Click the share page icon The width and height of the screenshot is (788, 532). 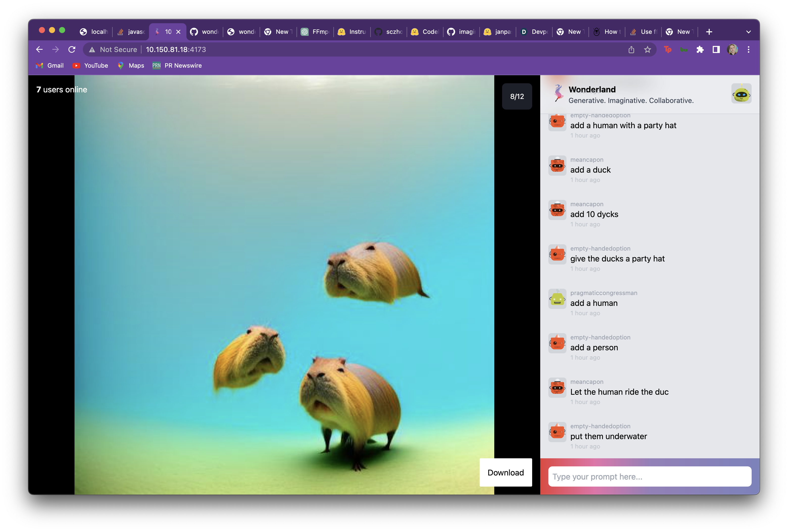coord(631,50)
